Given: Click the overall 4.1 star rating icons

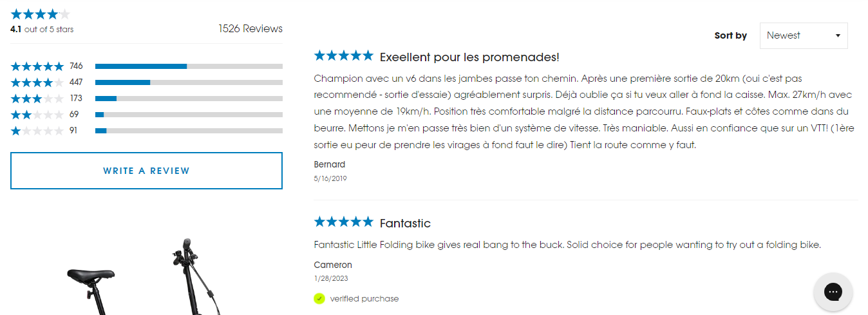Looking at the screenshot, I should coord(40,14).
